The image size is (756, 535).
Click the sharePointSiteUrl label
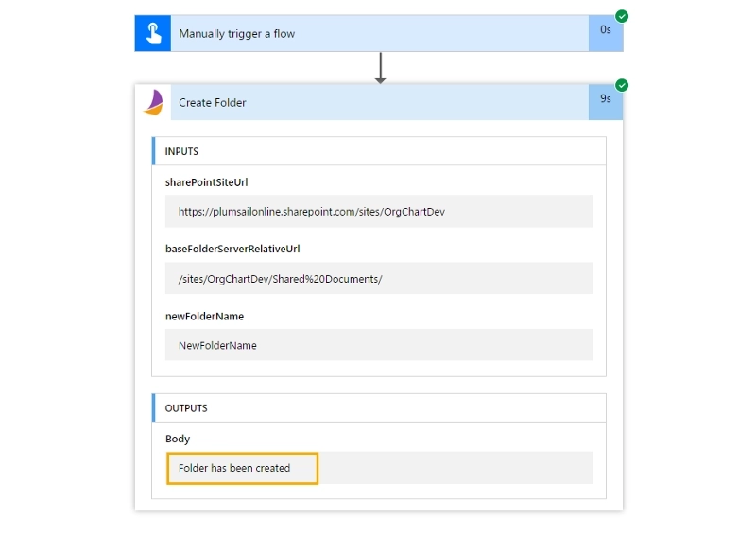pos(206,182)
